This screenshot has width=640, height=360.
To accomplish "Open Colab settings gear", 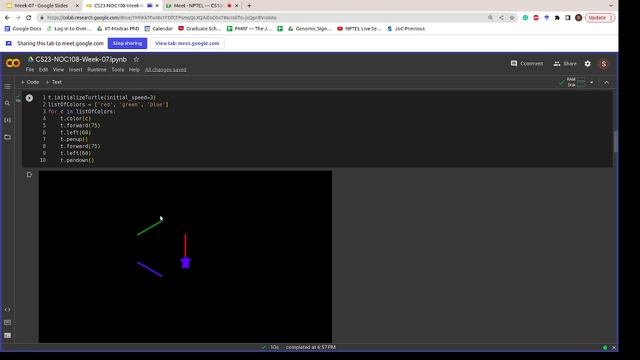I will coord(588,64).
